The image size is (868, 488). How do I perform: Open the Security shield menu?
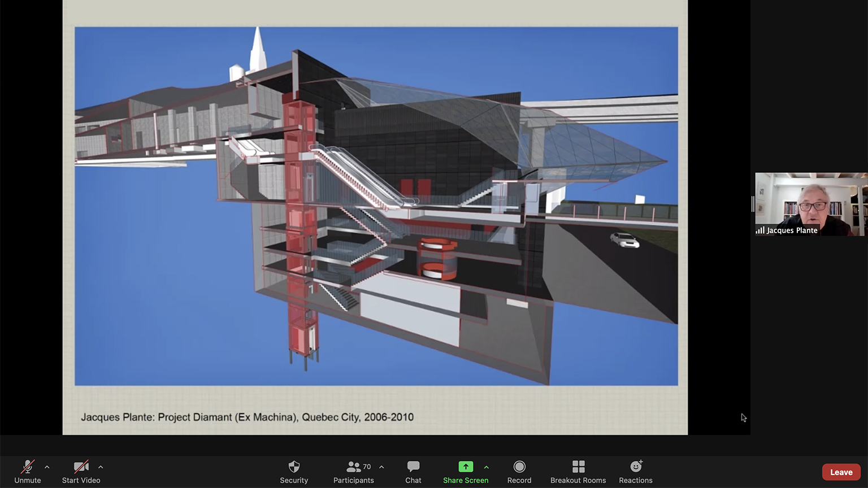point(294,467)
